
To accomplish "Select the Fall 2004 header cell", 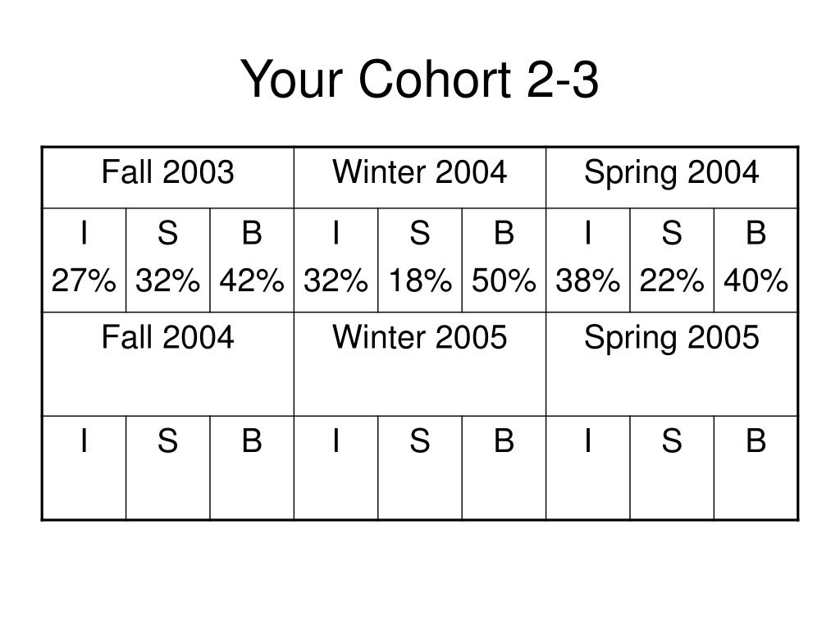I will coord(168,363).
